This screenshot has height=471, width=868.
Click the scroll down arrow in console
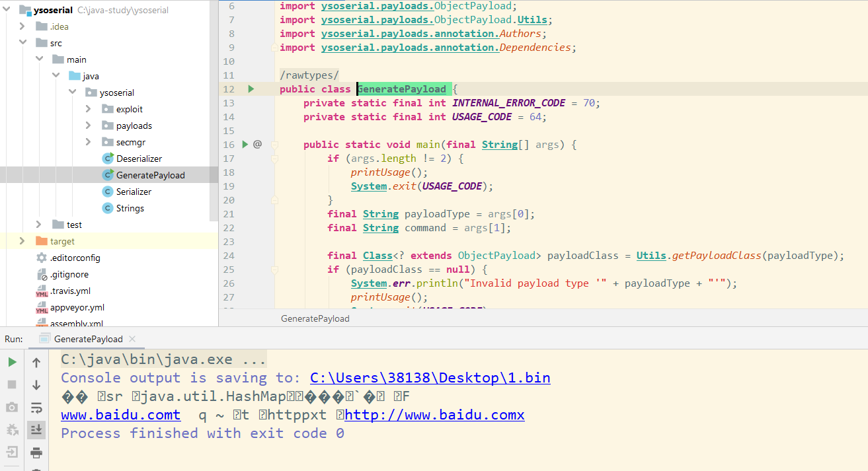tap(36, 384)
